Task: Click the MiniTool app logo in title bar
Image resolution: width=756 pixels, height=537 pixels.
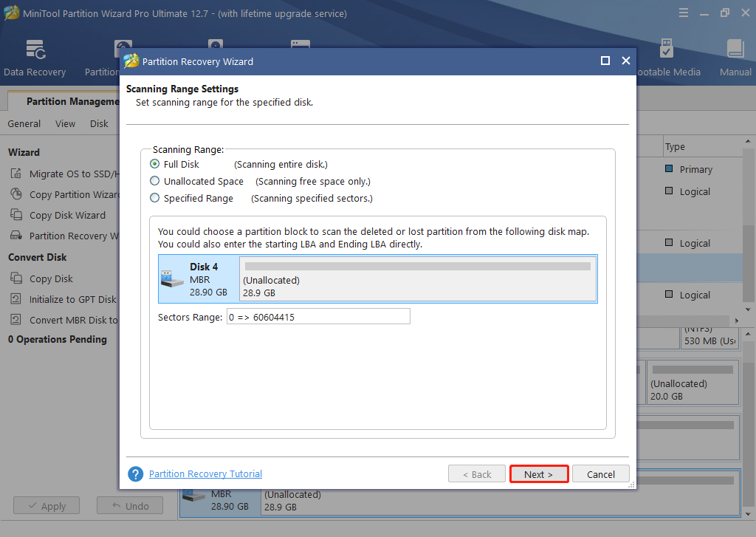Action: tap(12, 13)
